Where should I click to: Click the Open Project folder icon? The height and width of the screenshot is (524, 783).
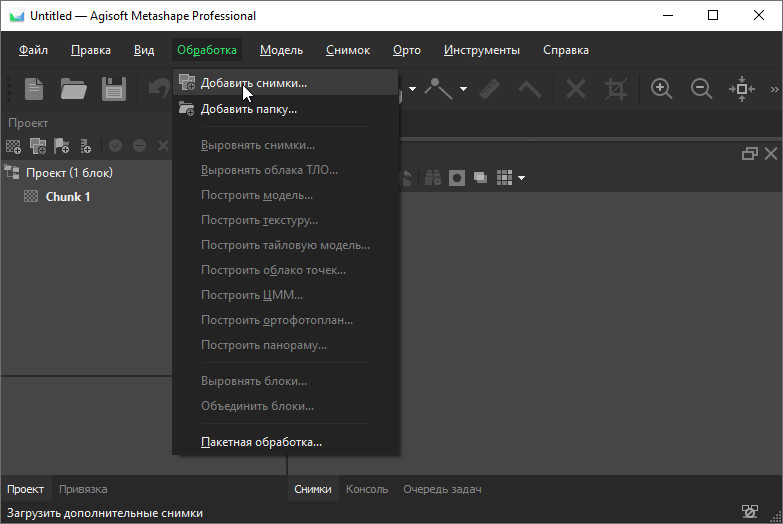click(x=73, y=88)
